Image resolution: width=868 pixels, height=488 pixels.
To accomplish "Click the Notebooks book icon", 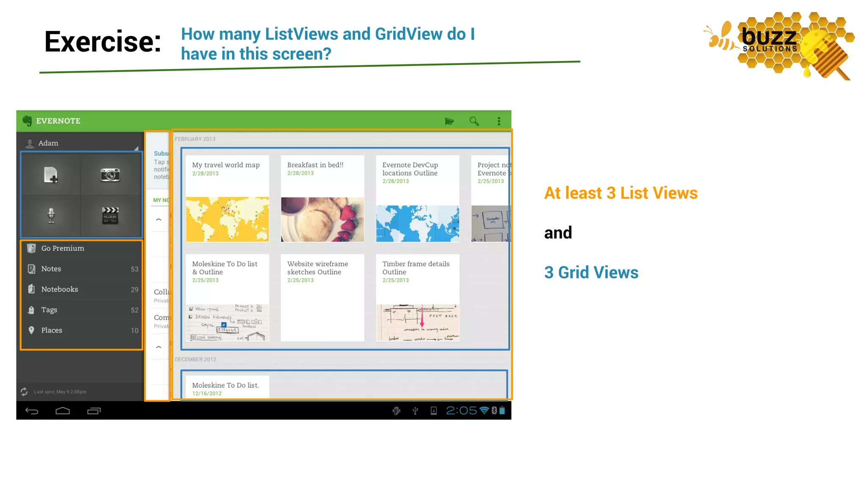I will 31,289.
